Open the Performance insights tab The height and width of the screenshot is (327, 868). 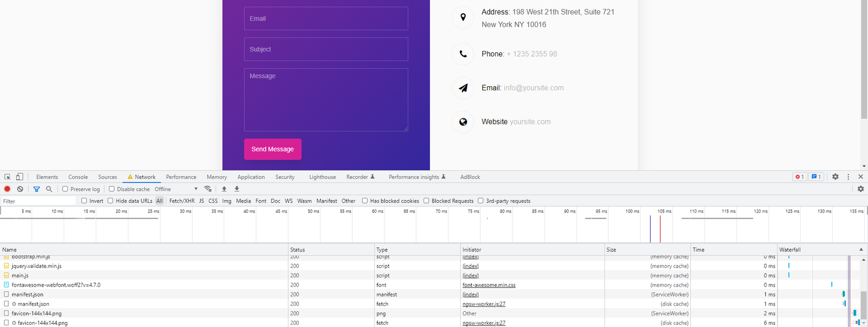417,177
